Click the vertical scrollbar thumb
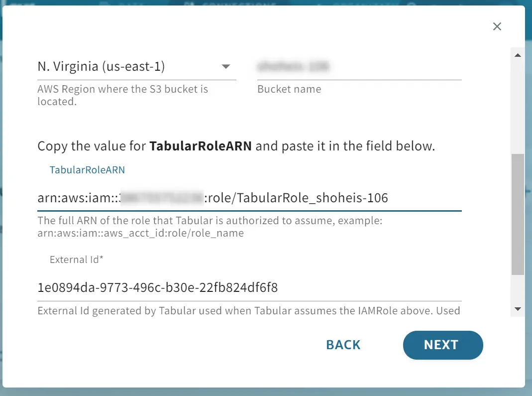 coord(518,214)
